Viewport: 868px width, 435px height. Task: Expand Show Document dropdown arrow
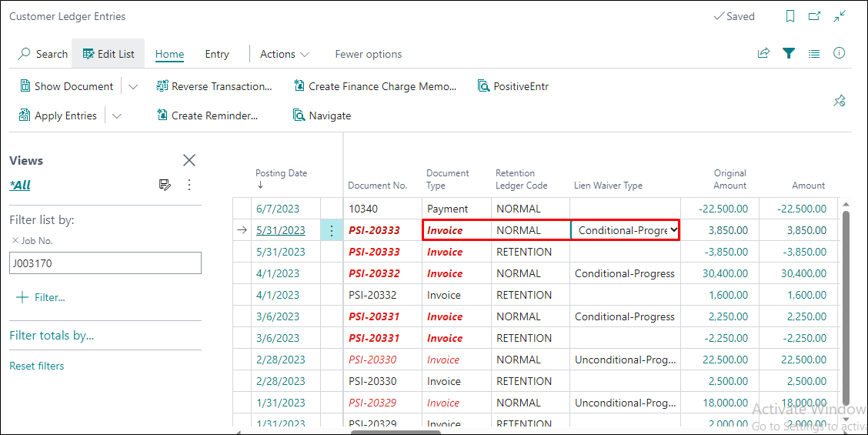(133, 86)
